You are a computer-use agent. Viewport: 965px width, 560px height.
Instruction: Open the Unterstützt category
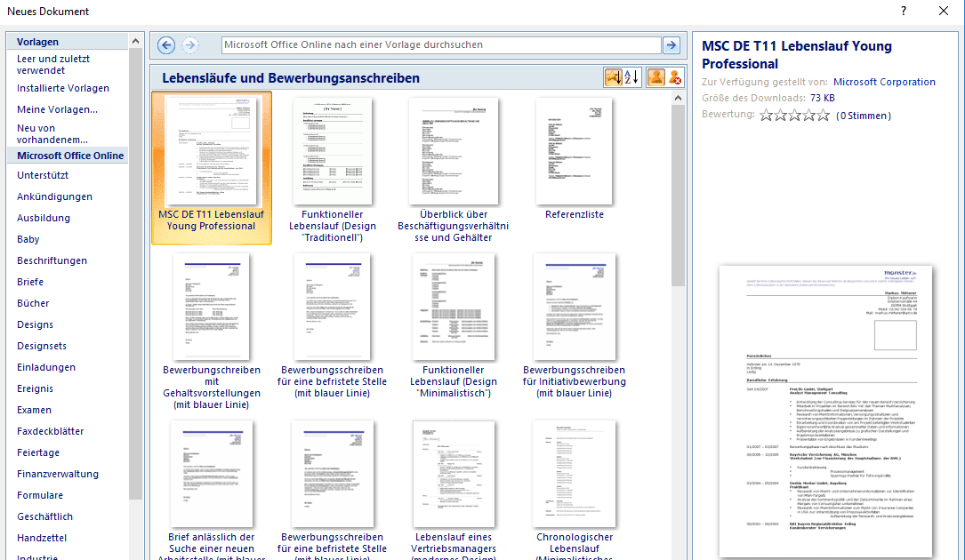tap(43, 175)
